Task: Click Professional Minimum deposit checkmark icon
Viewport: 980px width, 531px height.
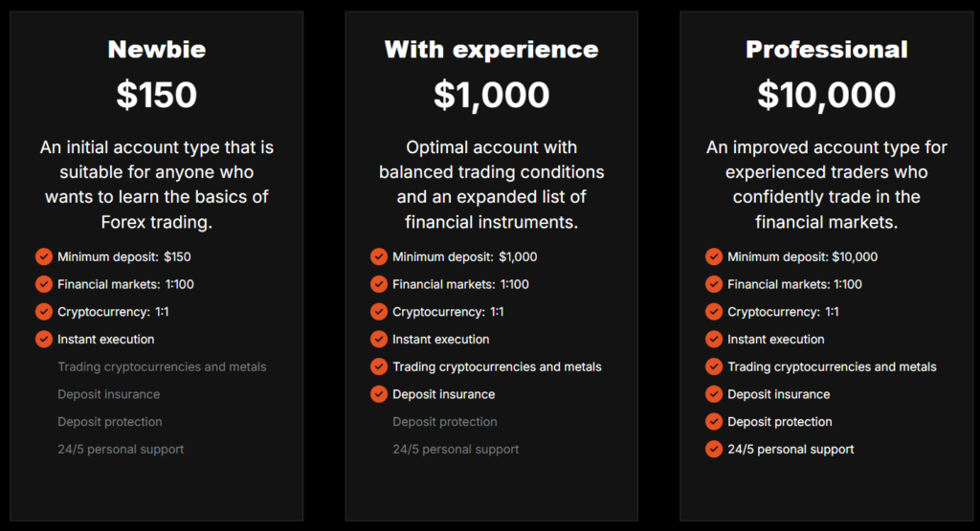Action: coord(714,256)
